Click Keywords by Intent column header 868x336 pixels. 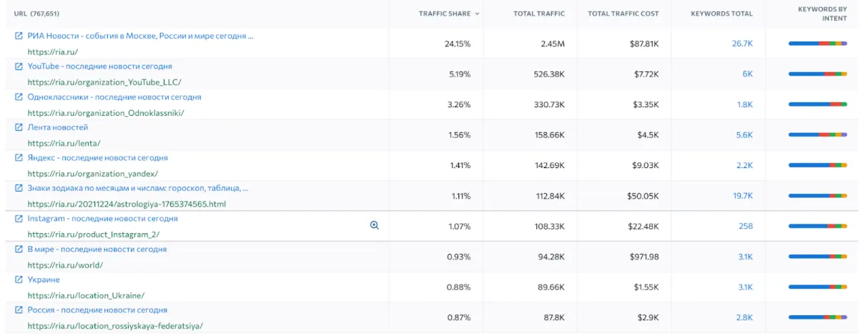coord(822,14)
